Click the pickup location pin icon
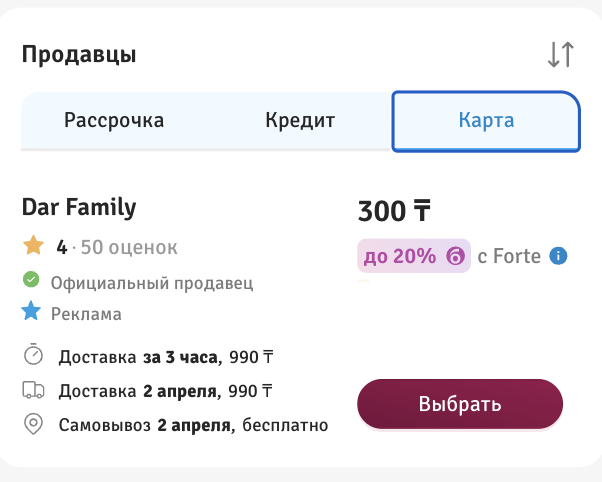 33,424
